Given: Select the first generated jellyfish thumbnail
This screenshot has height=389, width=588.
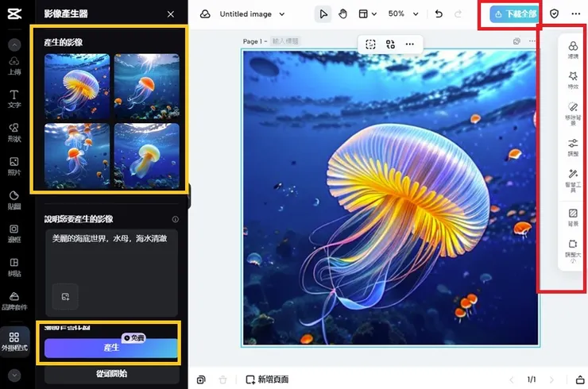Looking at the screenshot, I should coord(77,87).
